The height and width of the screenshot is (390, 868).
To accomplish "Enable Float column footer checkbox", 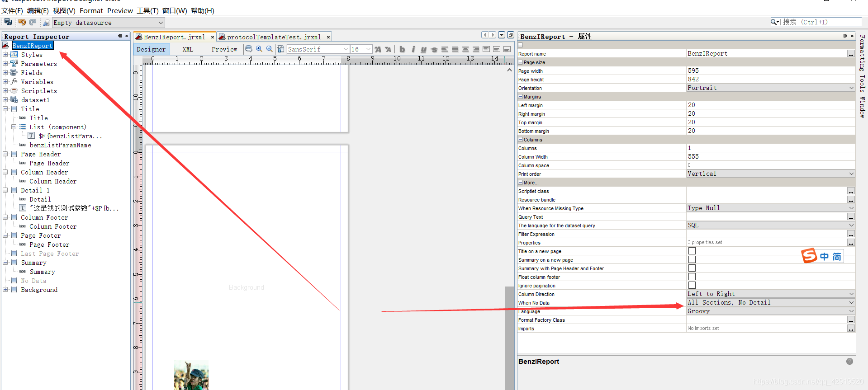I will pos(692,277).
